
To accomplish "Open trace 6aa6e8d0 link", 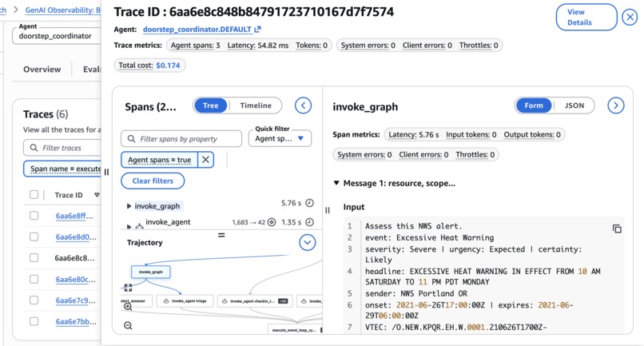I will [76, 237].
